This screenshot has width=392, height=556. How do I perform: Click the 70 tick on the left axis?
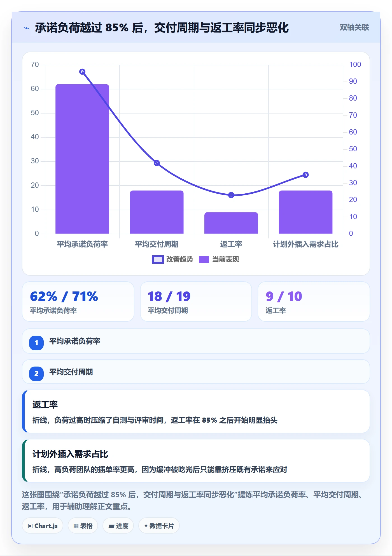pyautogui.click(x=35, y=64)
